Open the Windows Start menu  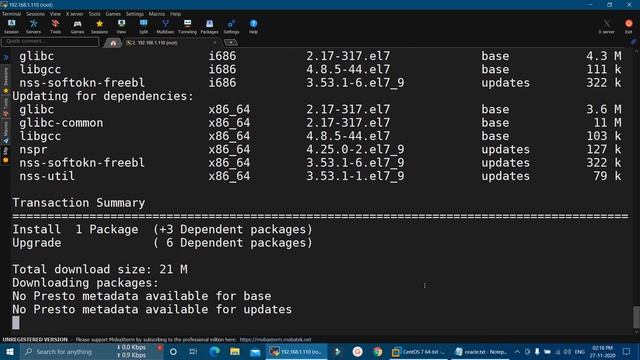pos(10,351)
